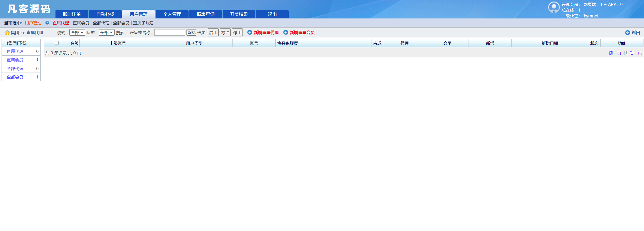This screenshot has height=231, width=644.
Task: Click the circular back arrow icon before 返回
Action: (x=628, y=33)
